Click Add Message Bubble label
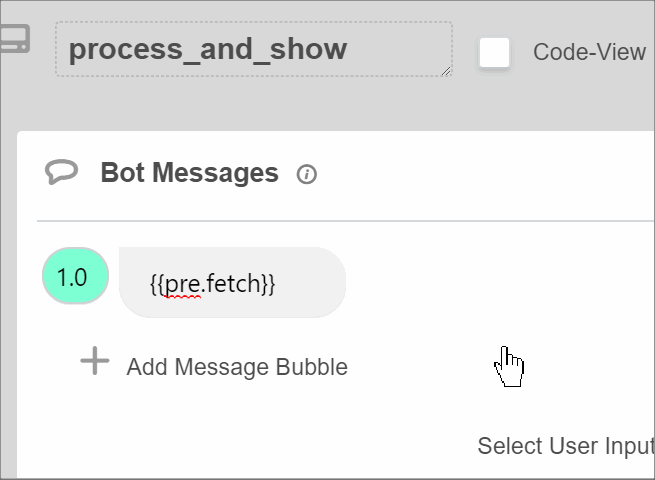Viewport: 655px width, 480px height. (x=237, y=367)
